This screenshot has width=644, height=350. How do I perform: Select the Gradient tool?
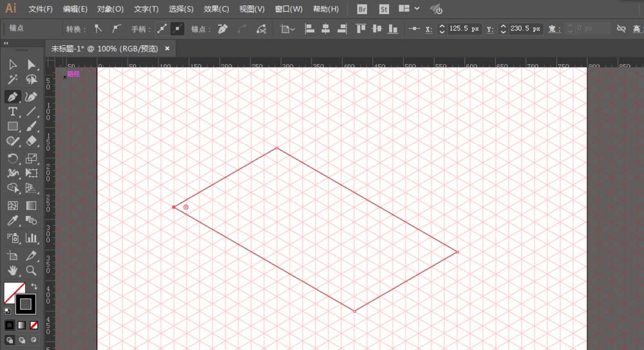point(31,205)
